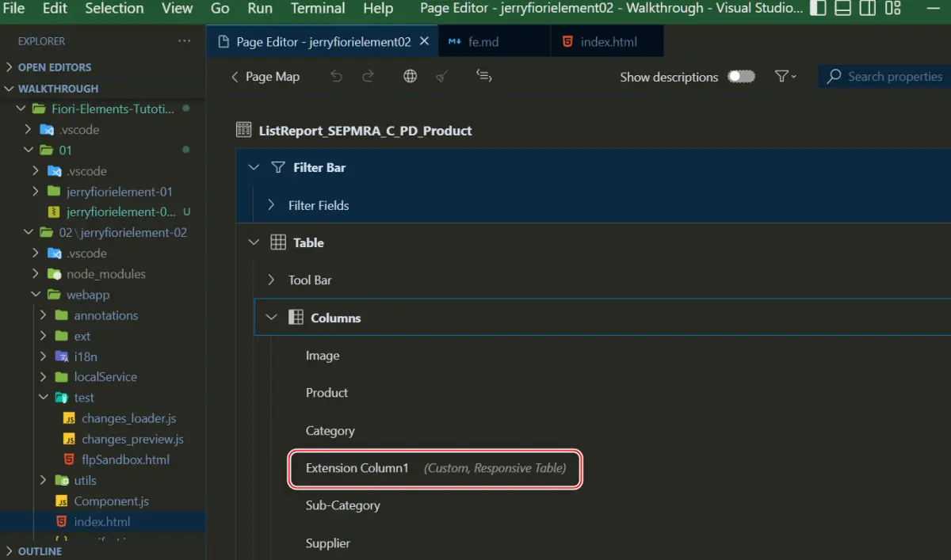Screen dimensions: 951x560
Task: Toggle the bottom panel layout icon
Action: pyautogui.click(x=843, y=9)
